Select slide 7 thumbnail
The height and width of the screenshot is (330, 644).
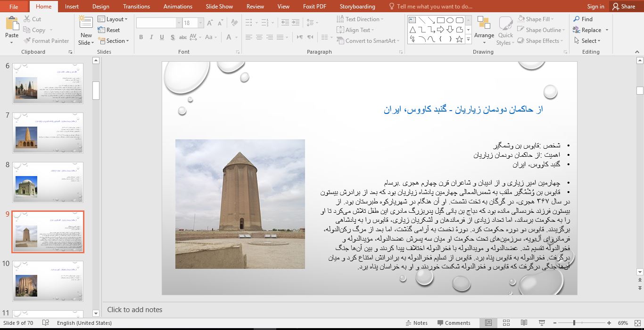[48, 133]
